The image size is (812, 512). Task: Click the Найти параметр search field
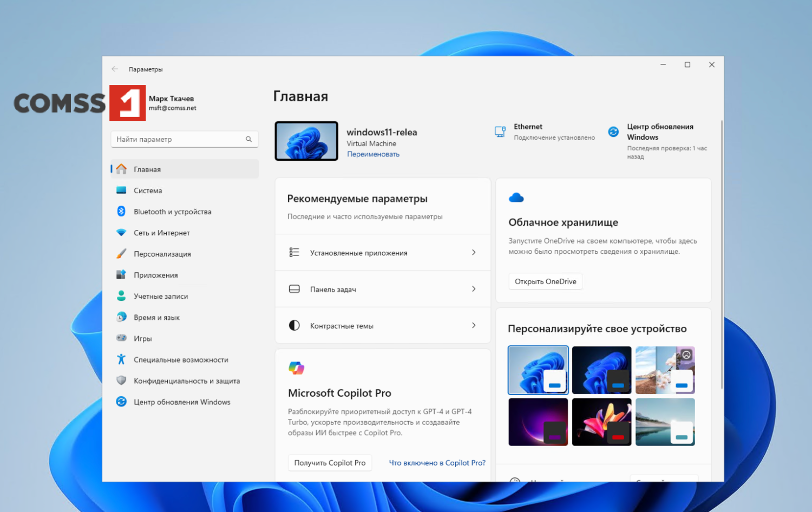click(x=185, y=139)
